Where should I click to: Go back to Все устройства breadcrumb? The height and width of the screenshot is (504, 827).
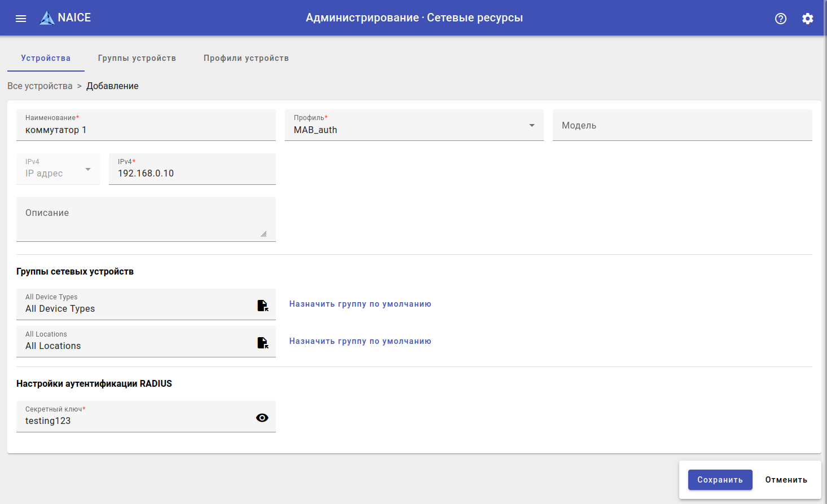pyautogui.click(x=40, y=86)
